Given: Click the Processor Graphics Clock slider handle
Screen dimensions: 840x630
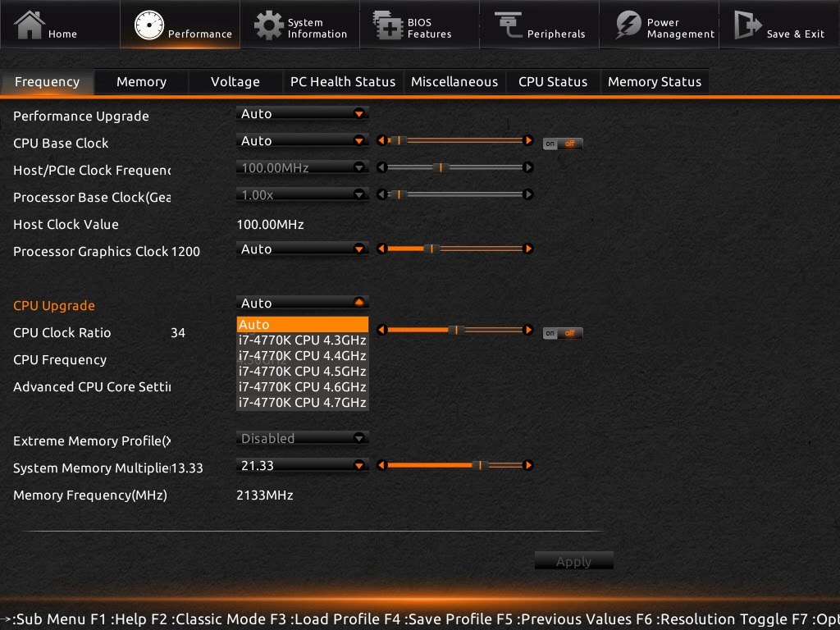Looking at the screenshot, I should (x=431, y=249).
